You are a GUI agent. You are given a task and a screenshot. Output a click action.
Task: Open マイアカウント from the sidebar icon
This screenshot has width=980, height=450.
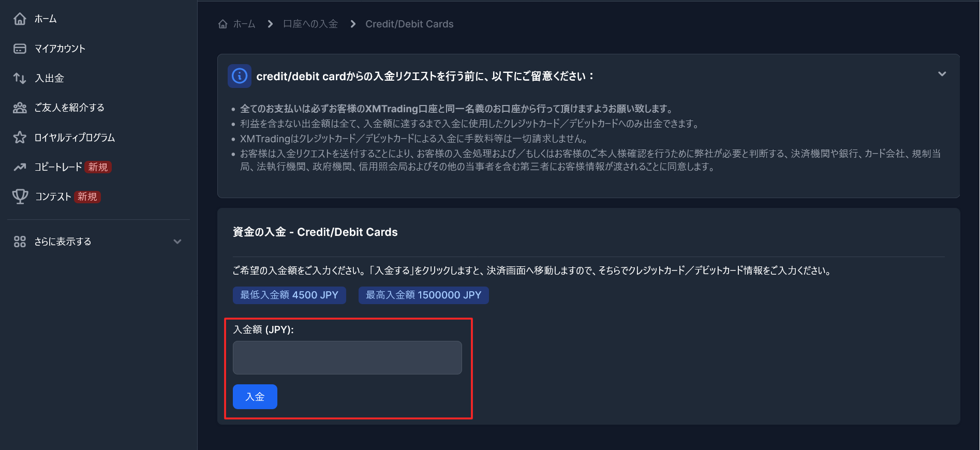20,48
